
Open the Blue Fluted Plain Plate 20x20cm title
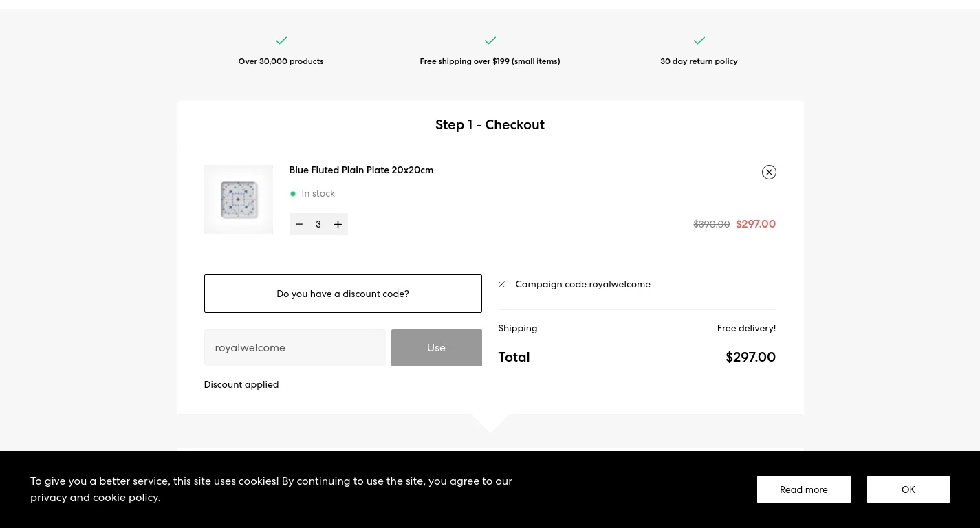point(361,170)
